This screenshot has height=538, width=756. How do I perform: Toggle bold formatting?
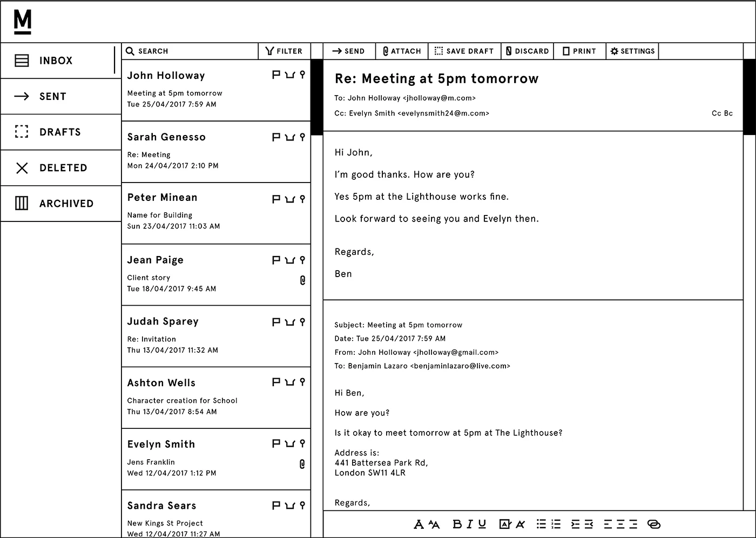(457, 524)
